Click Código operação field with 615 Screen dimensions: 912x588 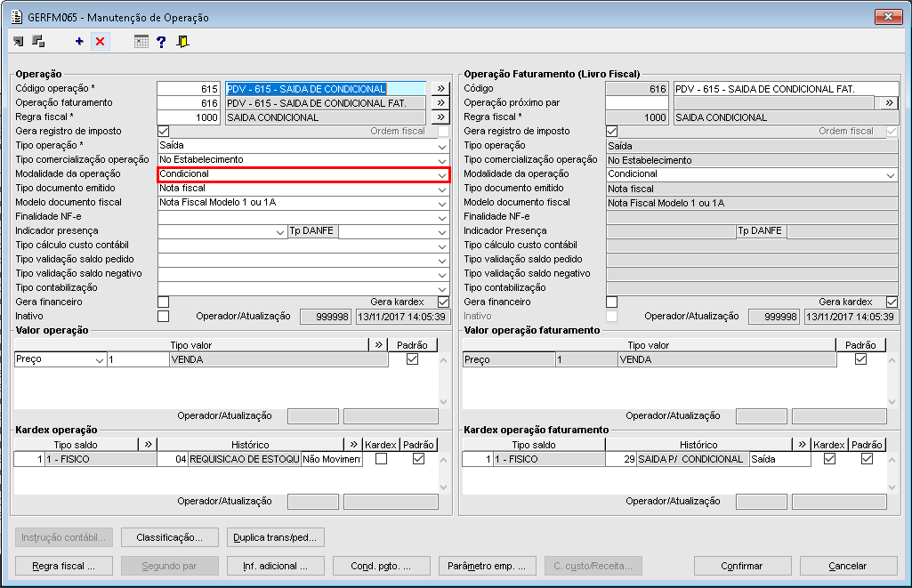tap(189, 89)
